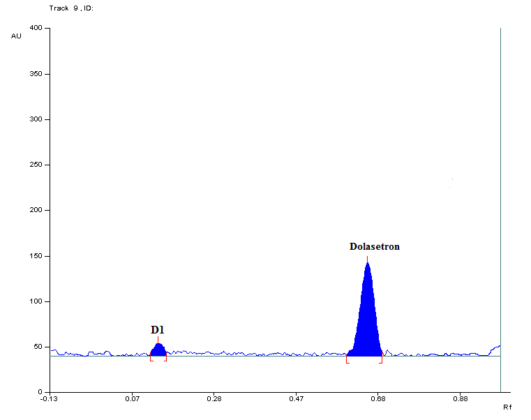Screen dimensions: 531x420
Task: Select the 0.07 x-axis tick label
Action: tap(132, 400)
